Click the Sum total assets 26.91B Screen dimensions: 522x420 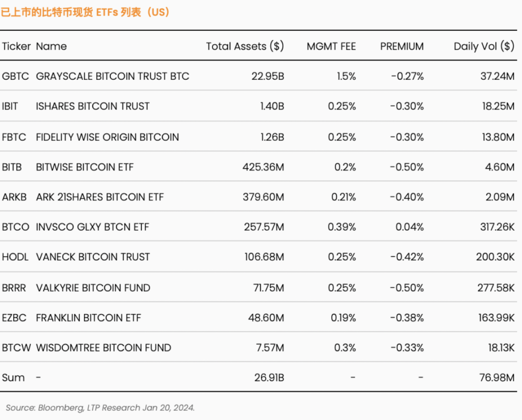(269, 377)
